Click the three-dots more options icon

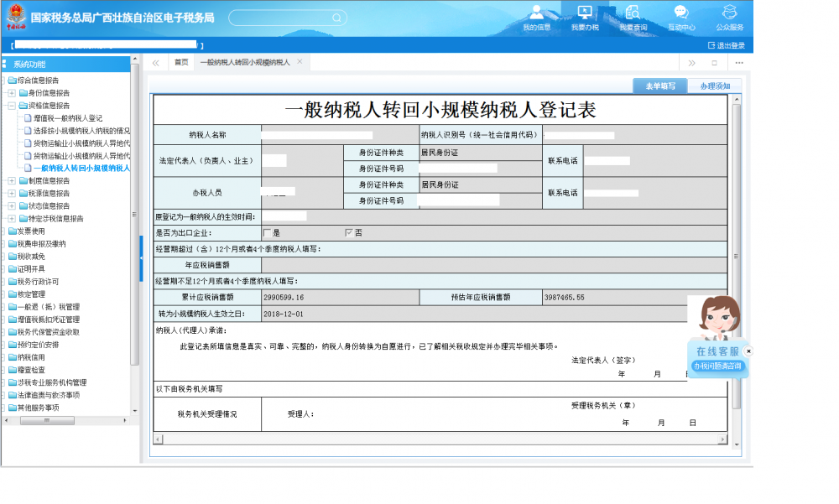pyautogui.click(x=739, y=63)
